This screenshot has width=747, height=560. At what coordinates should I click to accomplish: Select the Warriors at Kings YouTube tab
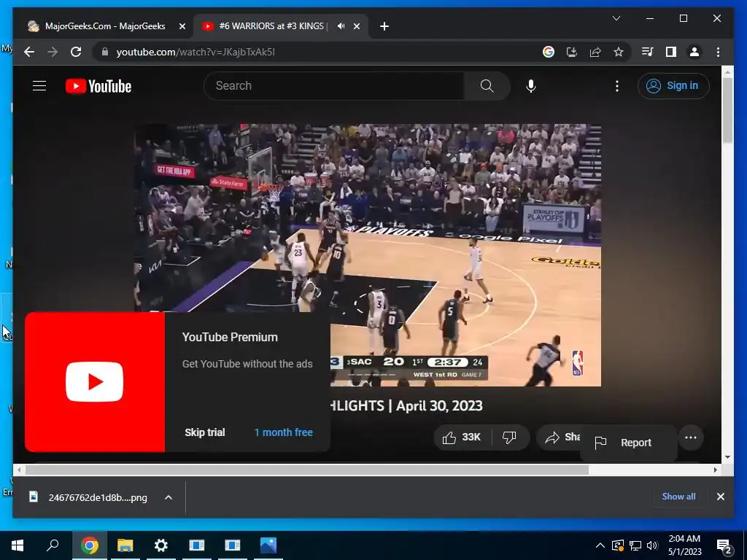pyautogui.click(x=273, y=26)
